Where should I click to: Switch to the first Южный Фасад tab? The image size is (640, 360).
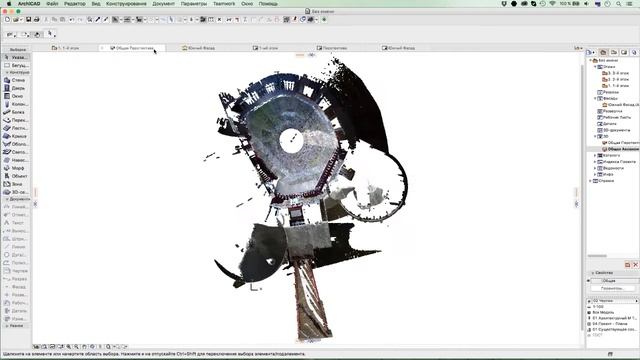(199, 48)
